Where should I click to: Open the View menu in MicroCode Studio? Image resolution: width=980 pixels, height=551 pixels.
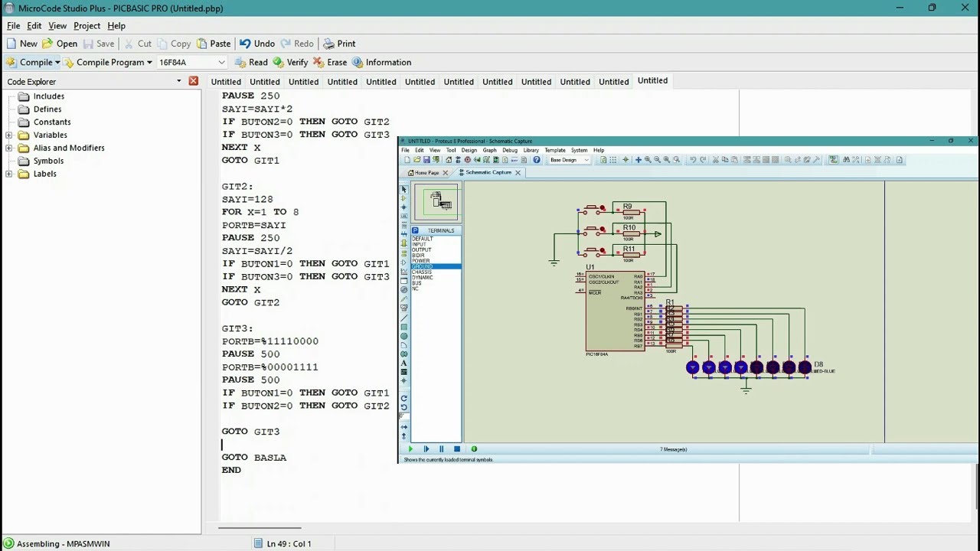click(57, 26)
